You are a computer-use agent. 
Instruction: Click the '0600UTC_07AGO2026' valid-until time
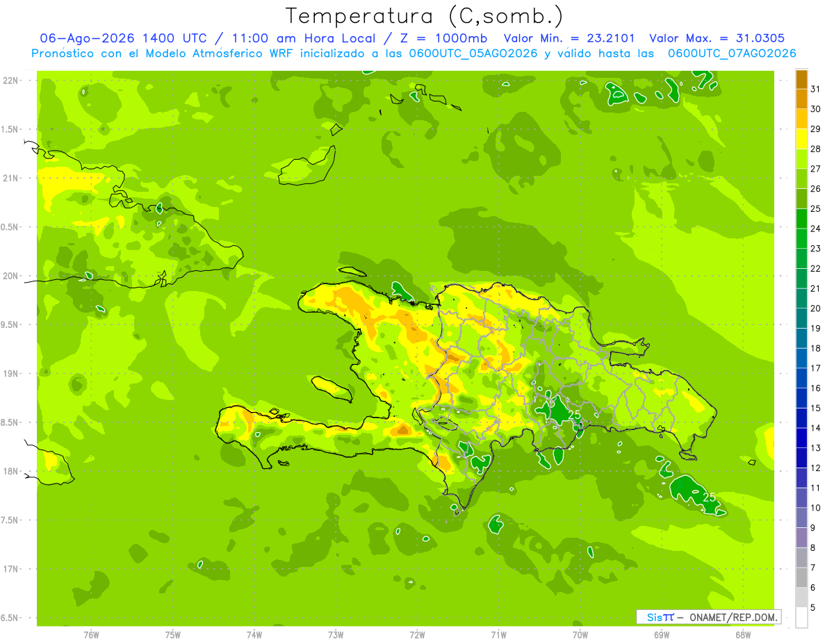point(732,53)
